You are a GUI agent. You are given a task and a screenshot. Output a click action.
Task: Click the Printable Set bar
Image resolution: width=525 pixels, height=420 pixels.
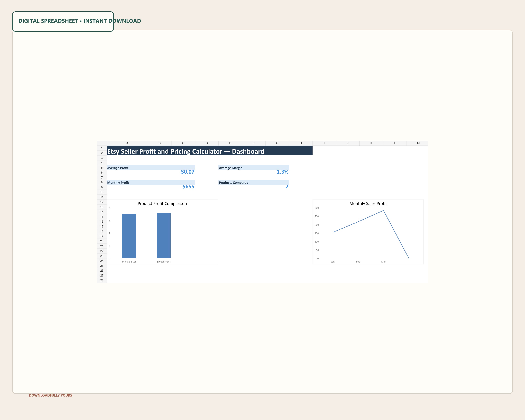pos(129,236)
